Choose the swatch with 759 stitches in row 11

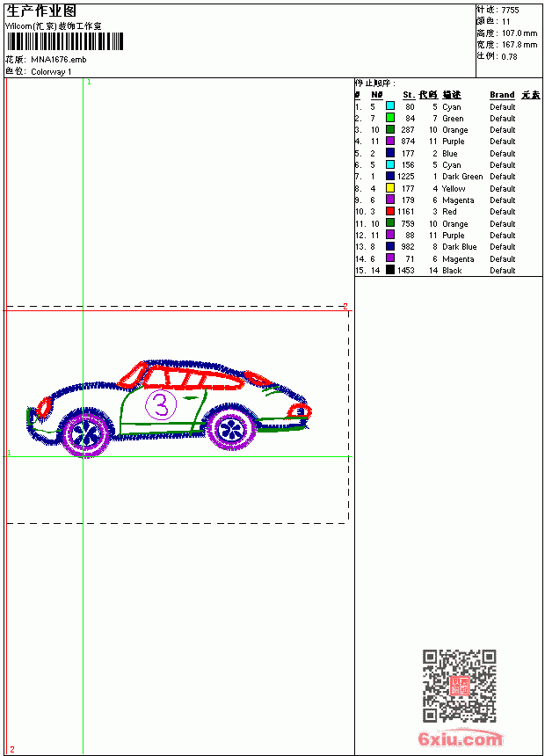(x=390, y=223)
